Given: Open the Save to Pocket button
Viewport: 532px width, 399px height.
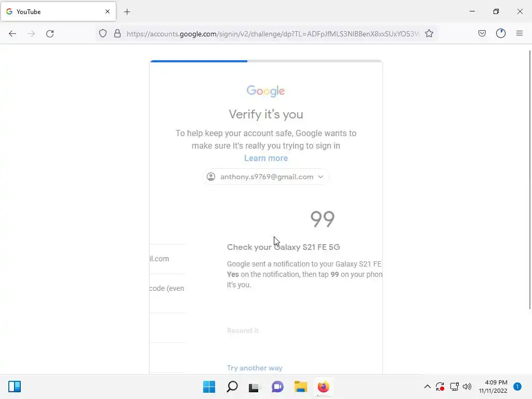Looking at the screenshot, I should [x=482, y=33].
